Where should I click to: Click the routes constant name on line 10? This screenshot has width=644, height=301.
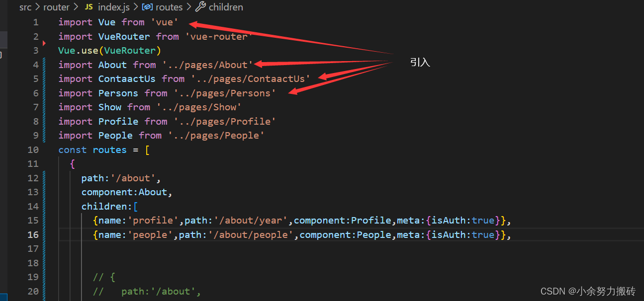pyautogui.click(x=109, y=150)
